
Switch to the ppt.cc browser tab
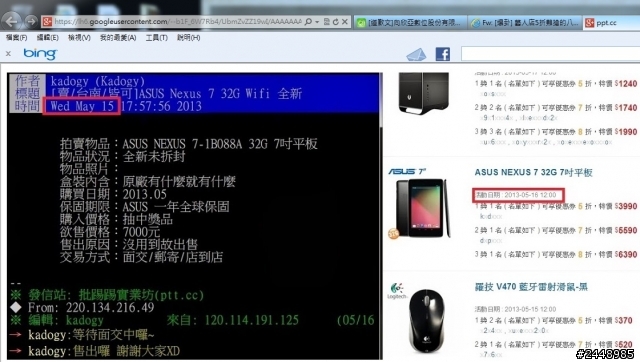(x=611, y=22)
